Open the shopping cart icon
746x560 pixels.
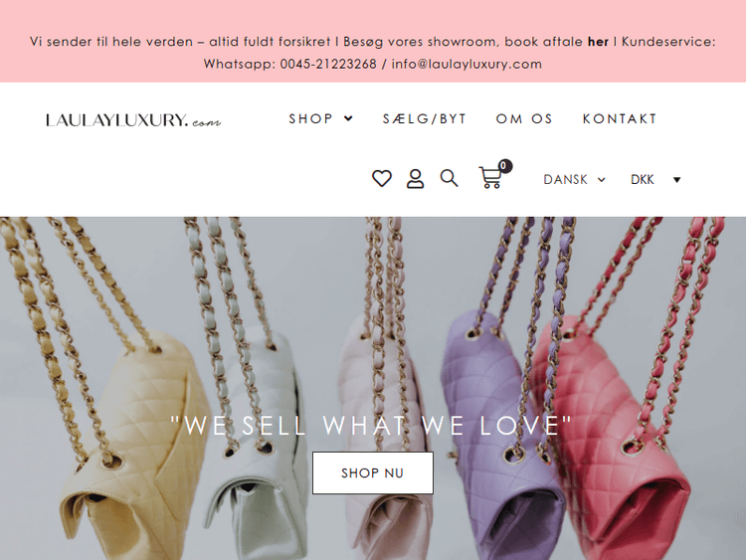[x=490, y=177]
